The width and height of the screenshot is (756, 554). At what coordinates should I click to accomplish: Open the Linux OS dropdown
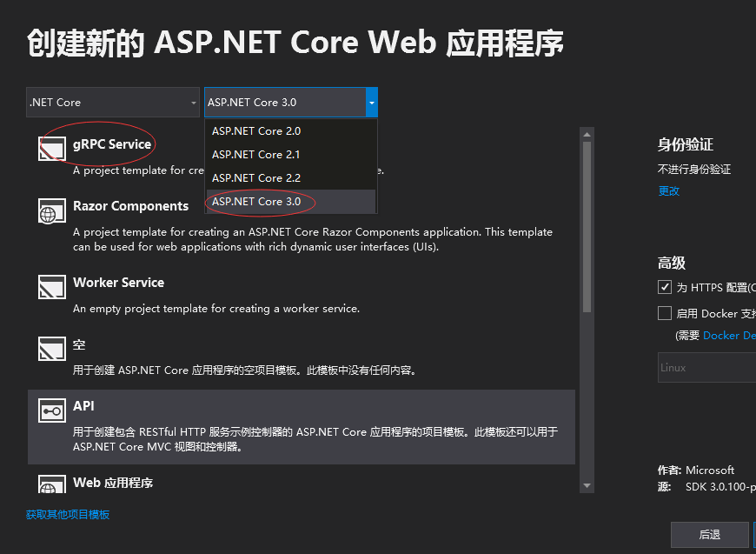point(706,368)
